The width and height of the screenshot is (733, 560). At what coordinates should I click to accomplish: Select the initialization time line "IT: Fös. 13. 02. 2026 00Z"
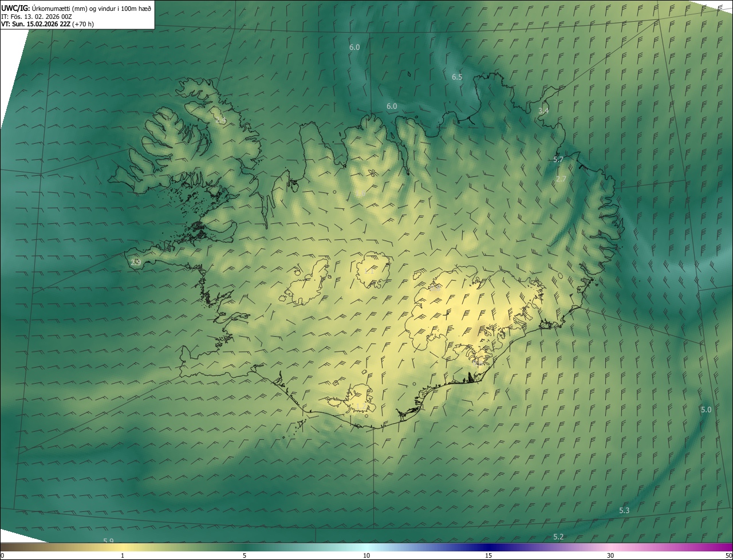click(x=37, y=17)
